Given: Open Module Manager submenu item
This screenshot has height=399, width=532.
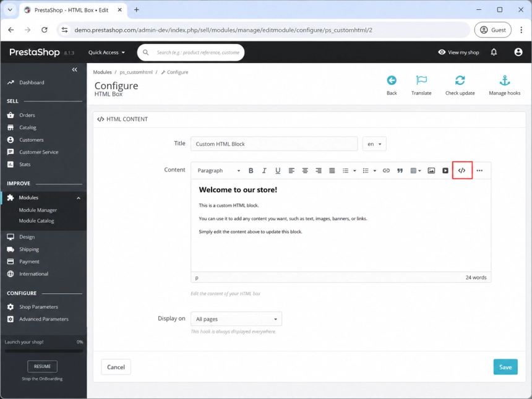Looking at the screenshot, I should click(x=38, y=210).
